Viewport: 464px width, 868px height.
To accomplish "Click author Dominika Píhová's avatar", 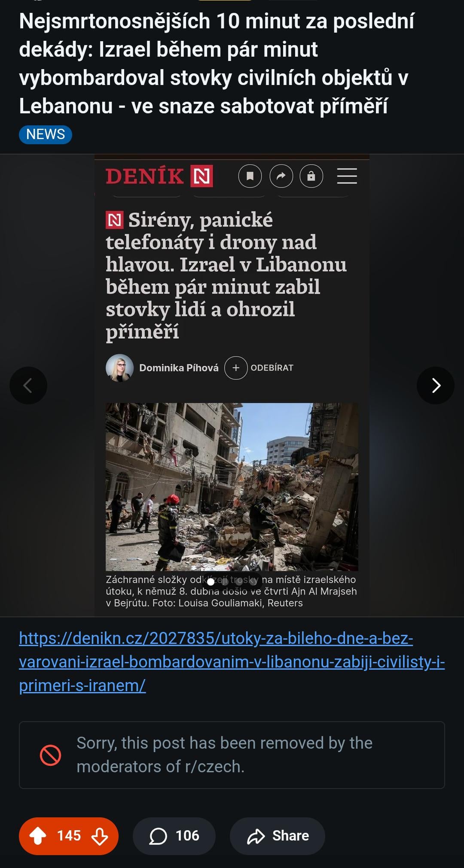I will coord(119,368).
